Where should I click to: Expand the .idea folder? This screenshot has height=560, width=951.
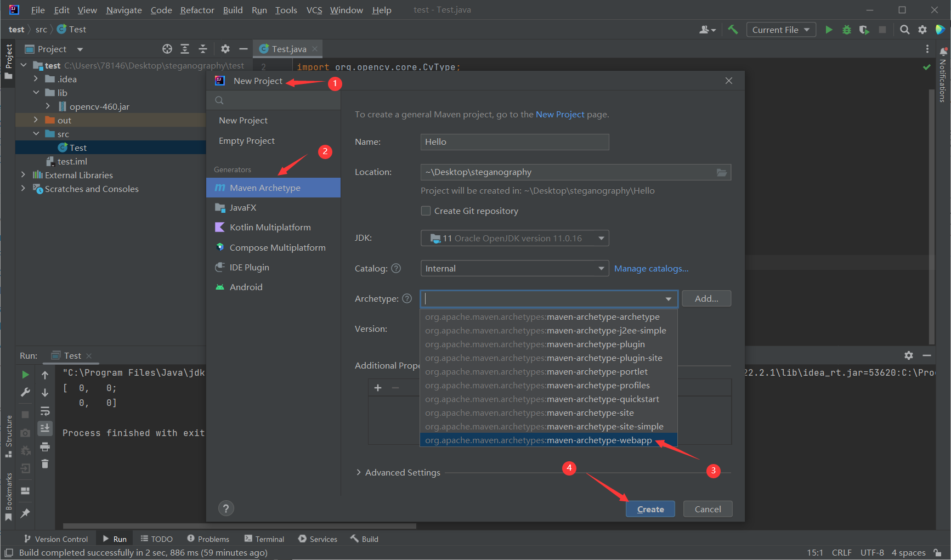[36, 79]
